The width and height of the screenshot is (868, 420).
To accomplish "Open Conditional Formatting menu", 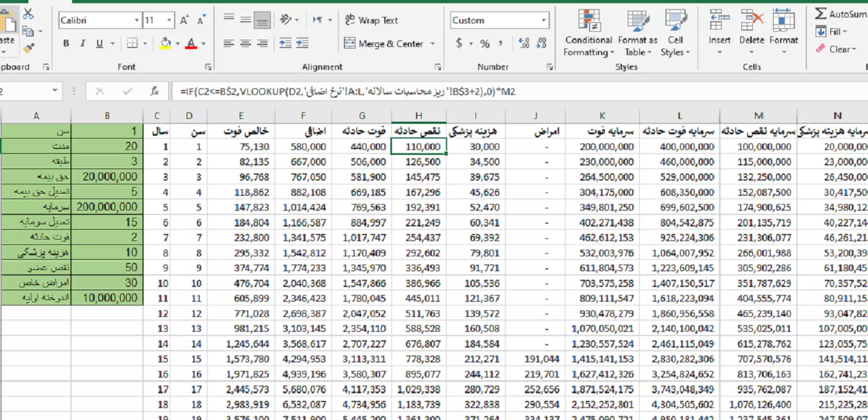I will pyautogui.click(x=588, y=33).
